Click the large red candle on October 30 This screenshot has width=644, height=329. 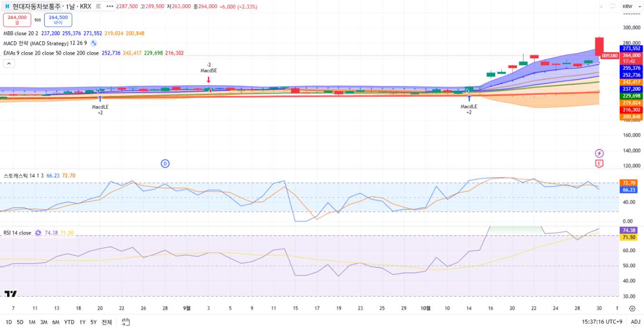click(599, 47)
